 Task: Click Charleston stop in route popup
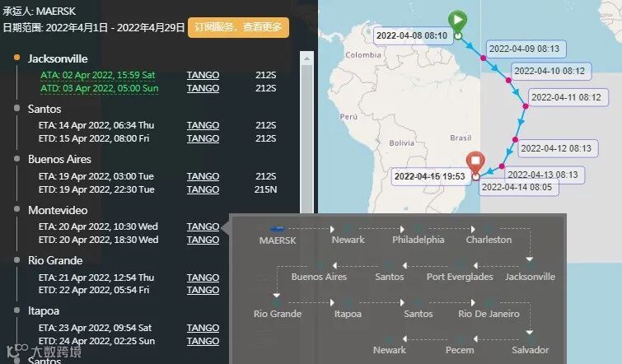[x=489, y=240]
